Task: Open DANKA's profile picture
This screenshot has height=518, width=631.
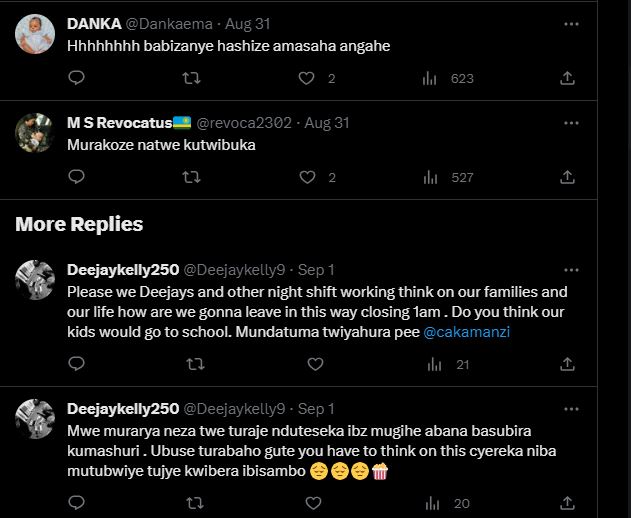Action: [35, 34]
